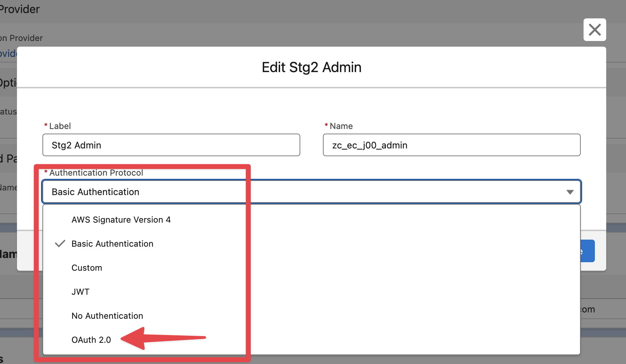626x364 pixels.
Task: Click the Name field containing zc_ec_j00_admin
Action: pyautogui.click(x=451, y=145)
